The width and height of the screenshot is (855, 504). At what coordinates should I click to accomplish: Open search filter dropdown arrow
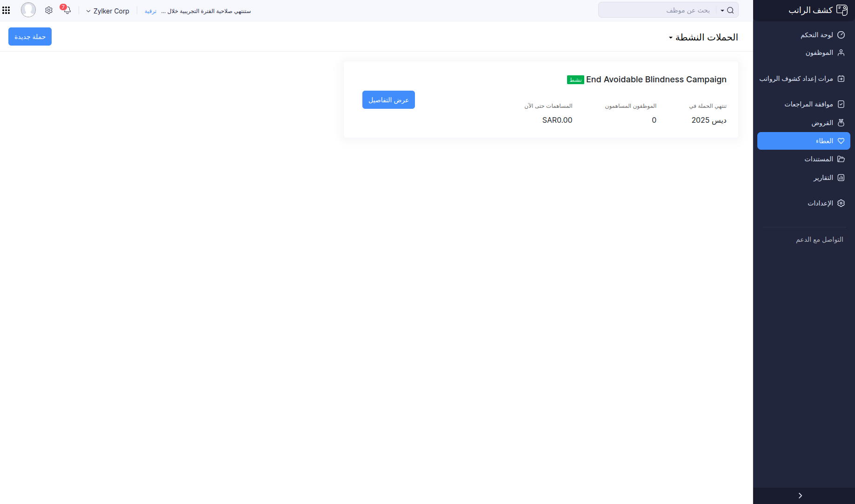click(722, 10)
